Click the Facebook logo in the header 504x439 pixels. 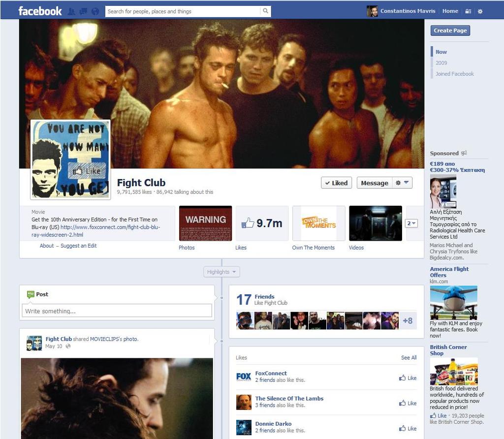pos(40,11)
